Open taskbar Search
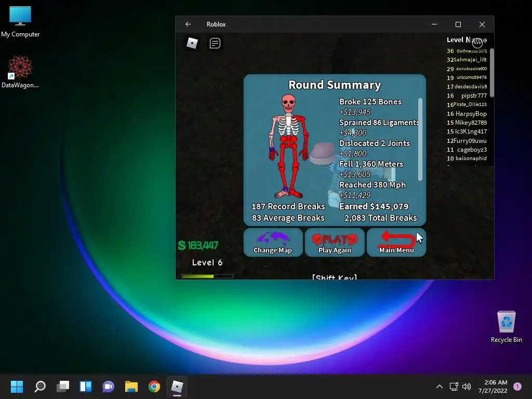 [40, 387]
